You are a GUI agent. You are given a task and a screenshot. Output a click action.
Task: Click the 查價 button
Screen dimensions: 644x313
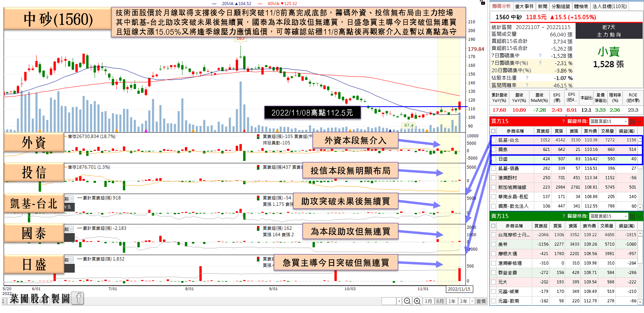click(481, 301)
